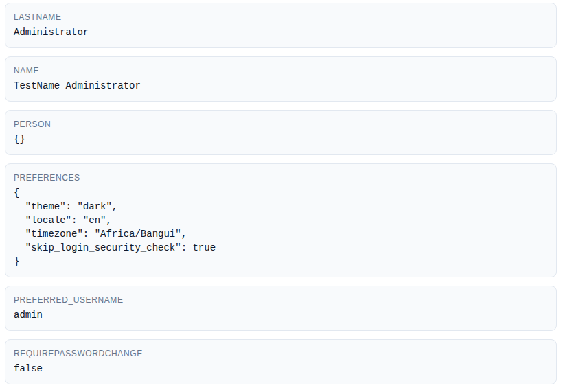Click the opening brace of the preferences JSON

(16, 193)
